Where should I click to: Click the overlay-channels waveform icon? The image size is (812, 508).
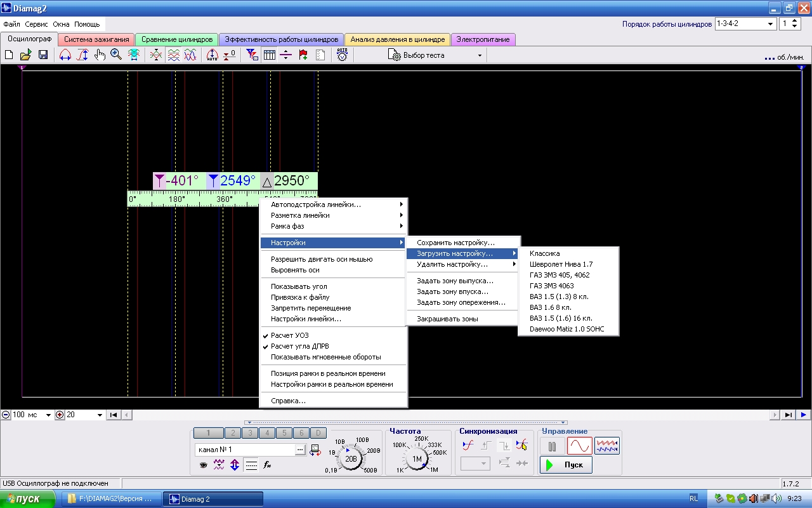(156, 55)
